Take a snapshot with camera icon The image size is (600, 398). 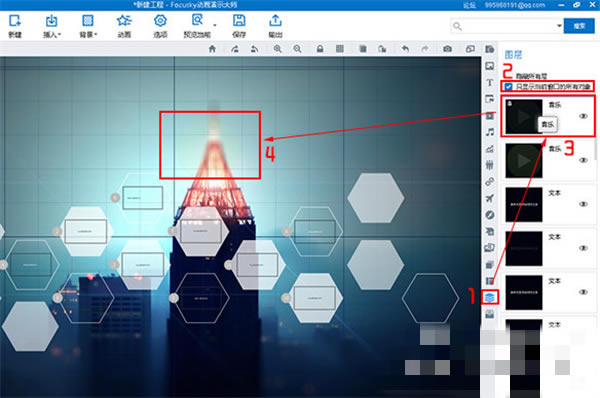447,49
